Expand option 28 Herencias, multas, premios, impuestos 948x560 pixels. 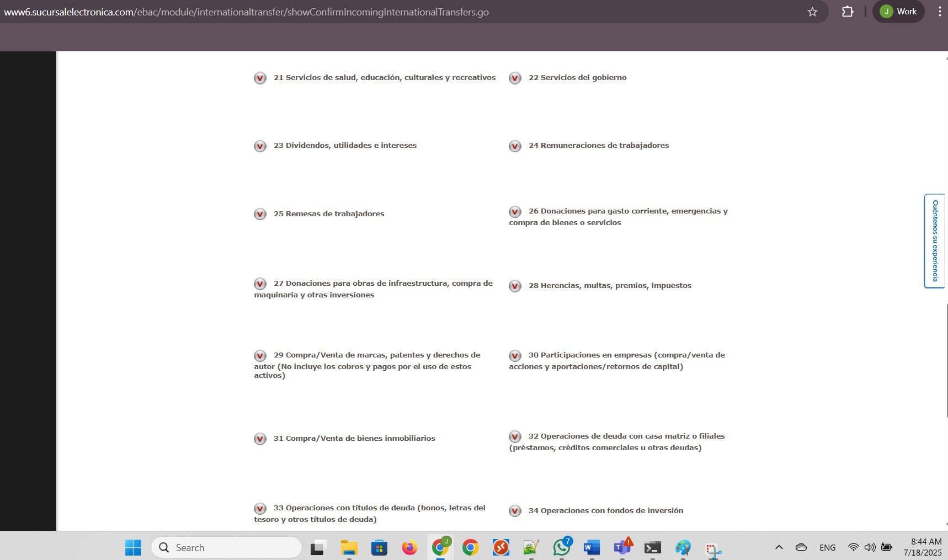(x=515, y=286)
